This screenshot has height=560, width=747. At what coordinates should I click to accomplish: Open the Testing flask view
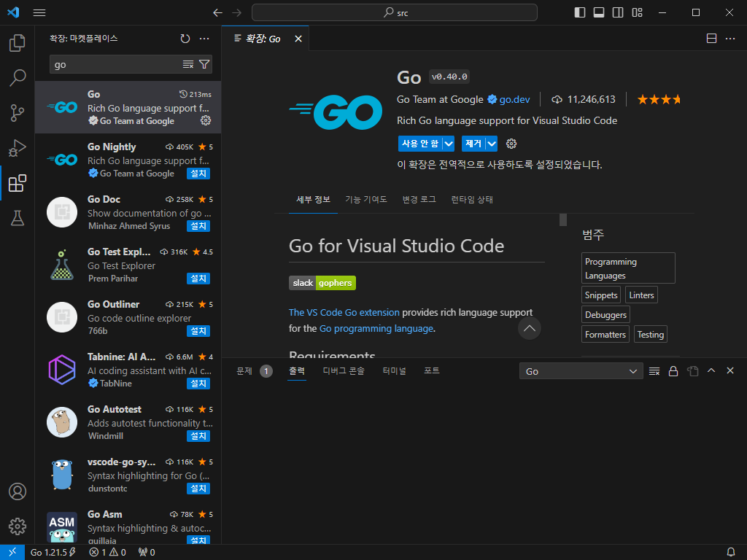click(18, 218)
